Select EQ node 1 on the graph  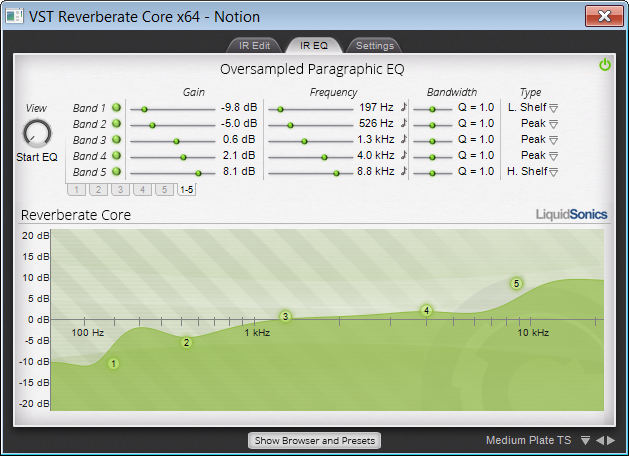pyautogui.click(x=114, y=364)
